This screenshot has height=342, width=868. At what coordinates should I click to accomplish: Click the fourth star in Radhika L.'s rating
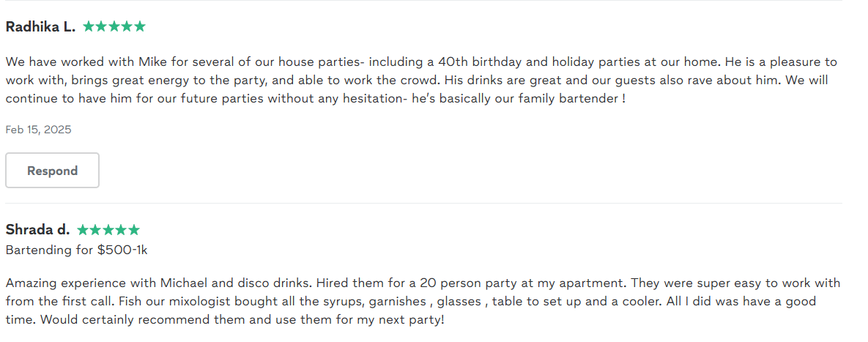tap(127, 26)
